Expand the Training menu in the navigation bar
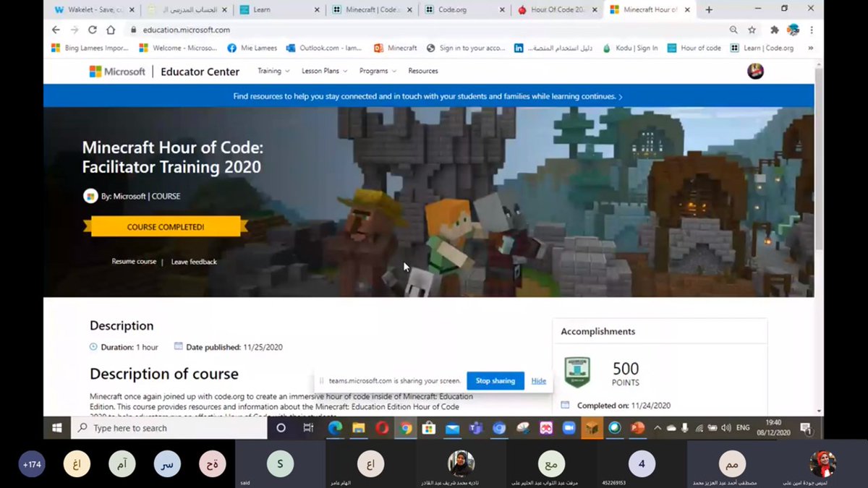The width and height of the screenshot is (868, 488). click(x=273, y=71)
